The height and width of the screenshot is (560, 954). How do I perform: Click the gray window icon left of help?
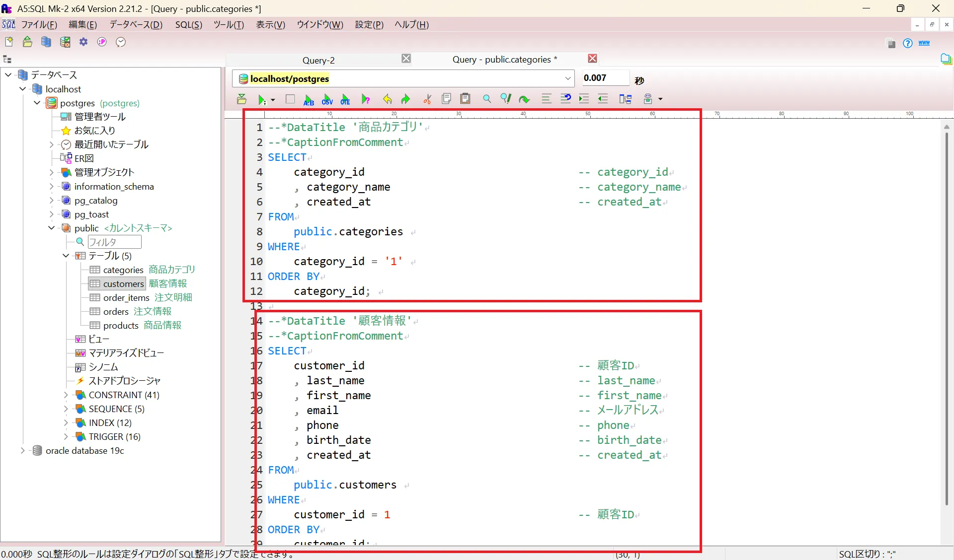point(891,44)
